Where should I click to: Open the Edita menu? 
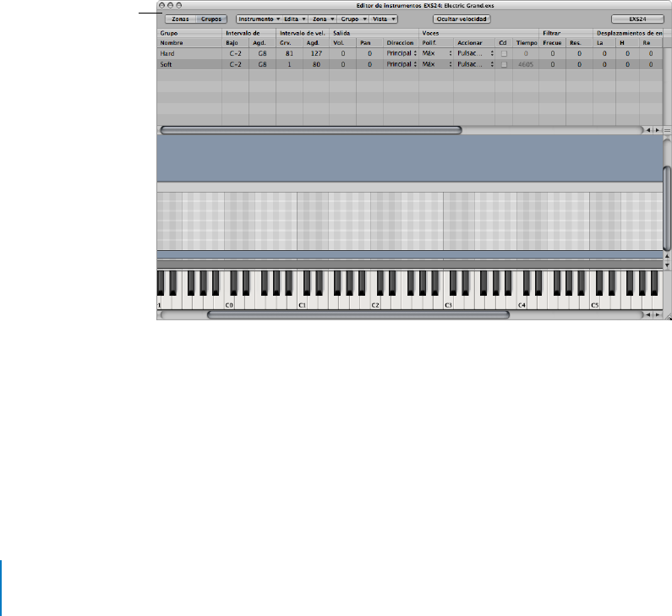pos(295,19)
